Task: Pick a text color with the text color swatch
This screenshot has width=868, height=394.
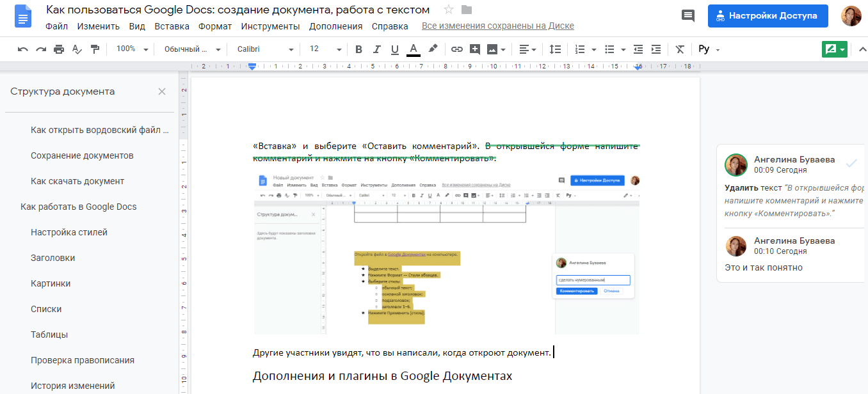Action: (x=412, y=49)
